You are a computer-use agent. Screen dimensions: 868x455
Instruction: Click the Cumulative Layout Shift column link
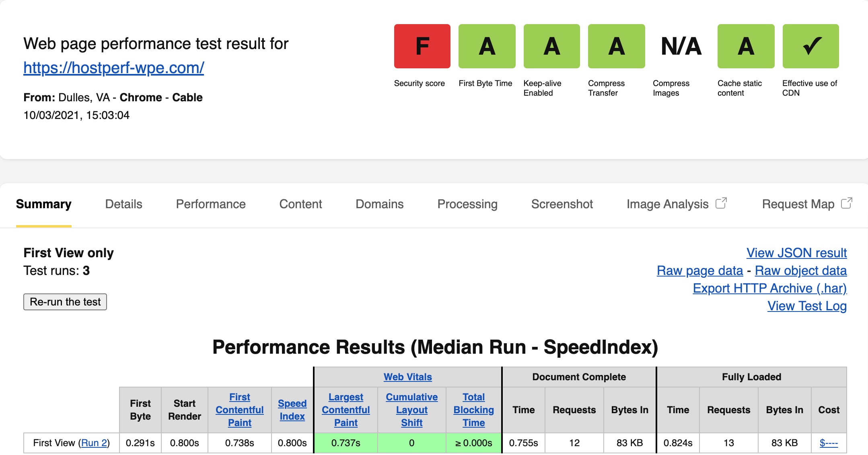pos(412,410)
